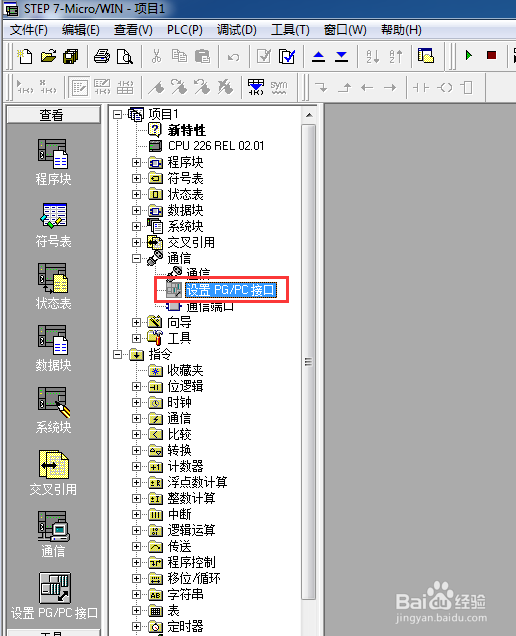Image resolution: width=516 pixels, height=636 pixels.
Task: Open the 帮助(H) menu
Action: [401, 30]
